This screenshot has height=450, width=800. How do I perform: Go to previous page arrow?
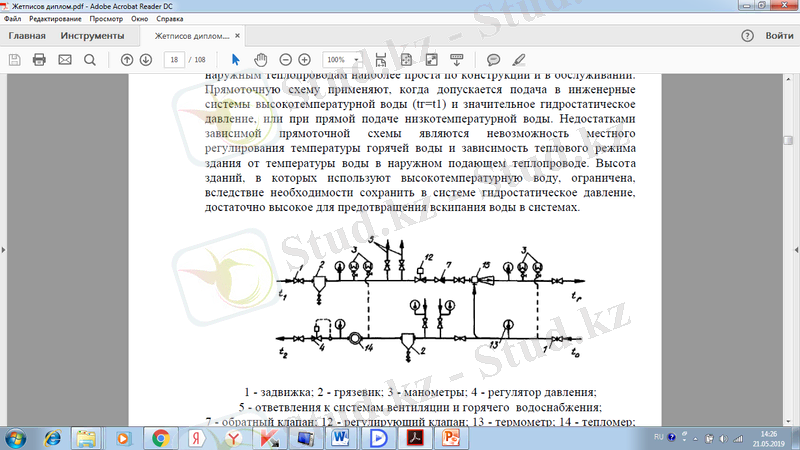[127, 59]
